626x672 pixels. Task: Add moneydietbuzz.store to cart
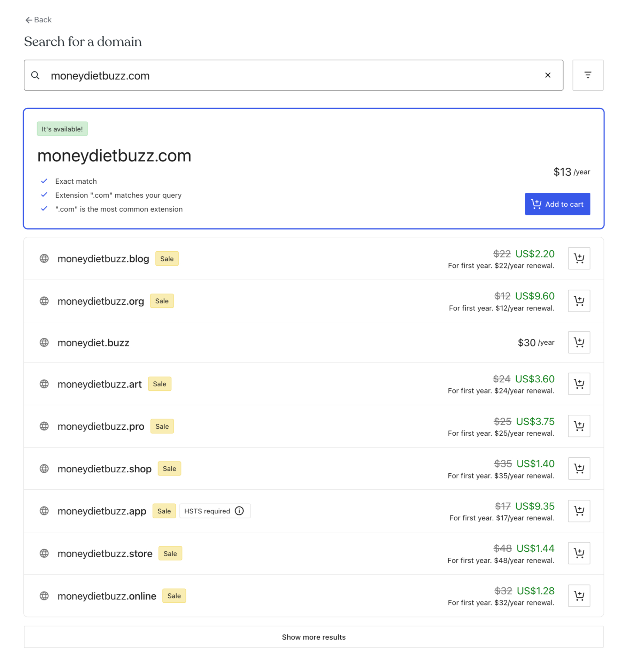(x=578, y=553)
